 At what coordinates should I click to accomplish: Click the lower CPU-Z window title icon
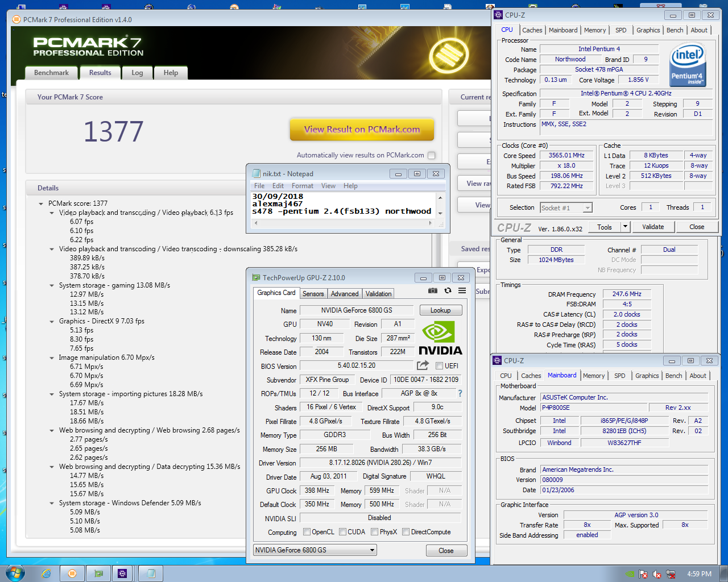pos(497,360)
